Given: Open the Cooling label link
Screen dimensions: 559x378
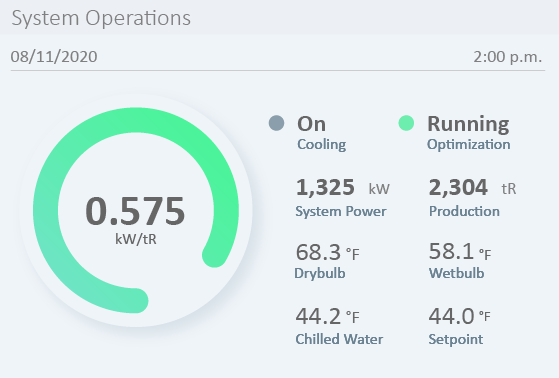Looking at the screenshot, I should click(322, 144).
